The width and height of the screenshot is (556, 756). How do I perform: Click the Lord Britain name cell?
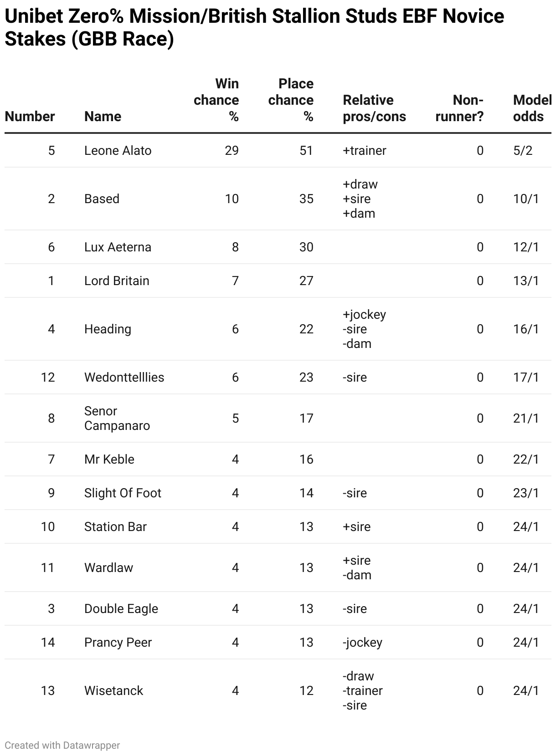(x=117, y=281)
